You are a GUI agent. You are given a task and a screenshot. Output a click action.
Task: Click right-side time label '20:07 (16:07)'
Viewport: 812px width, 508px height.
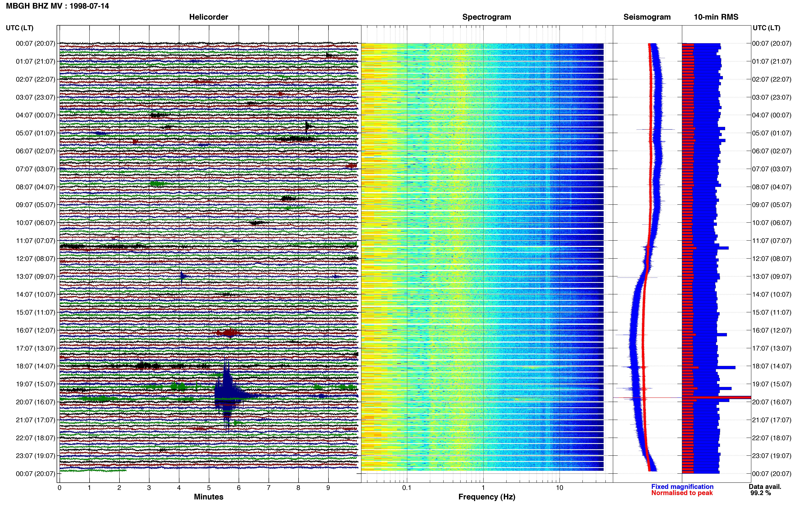[772, 402]
